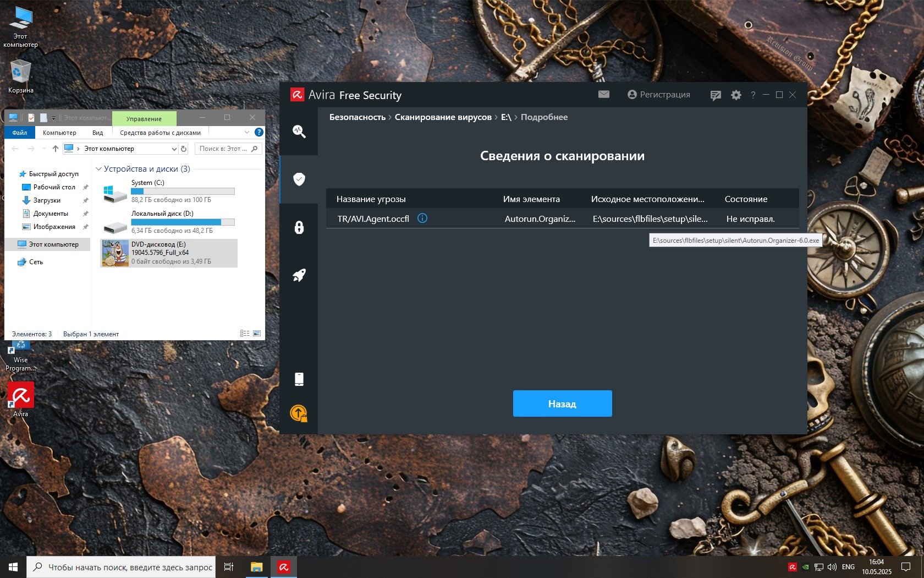This screenshot has width=924, height=578.
Task: Open the Файл menu in Explorer
Action: click(x=20, y=133)
